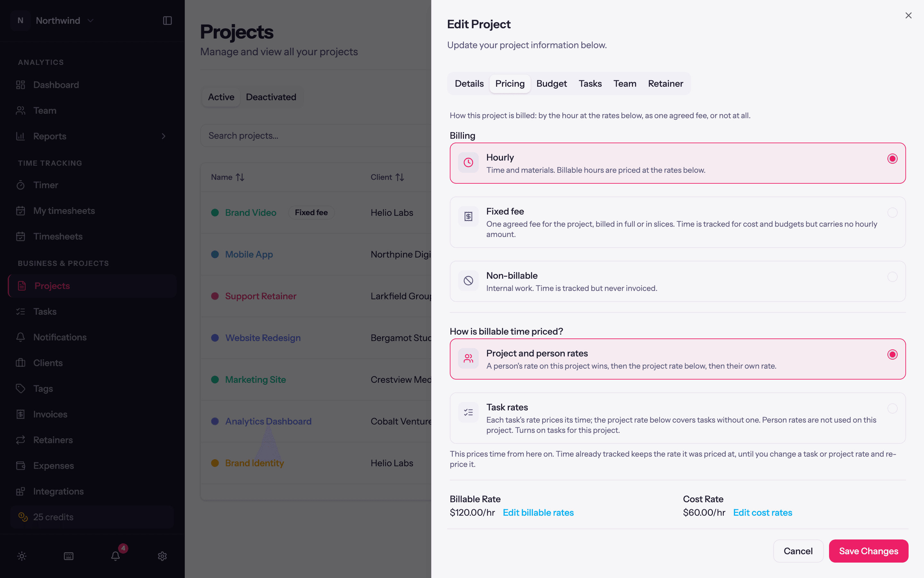Select Task rates pricing option
Image resolution: width=924 pixels, height=578 pixels.
[x=677, y=418]
